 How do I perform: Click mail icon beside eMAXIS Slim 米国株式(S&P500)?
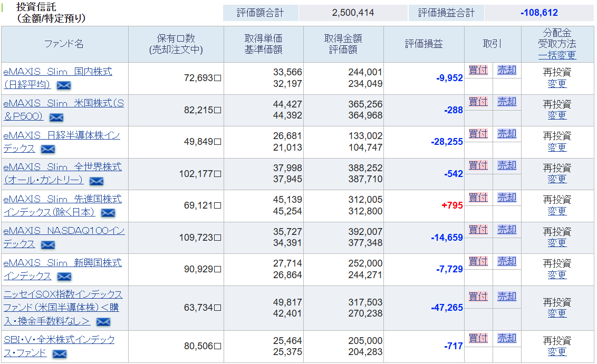(x=56, y=117)
